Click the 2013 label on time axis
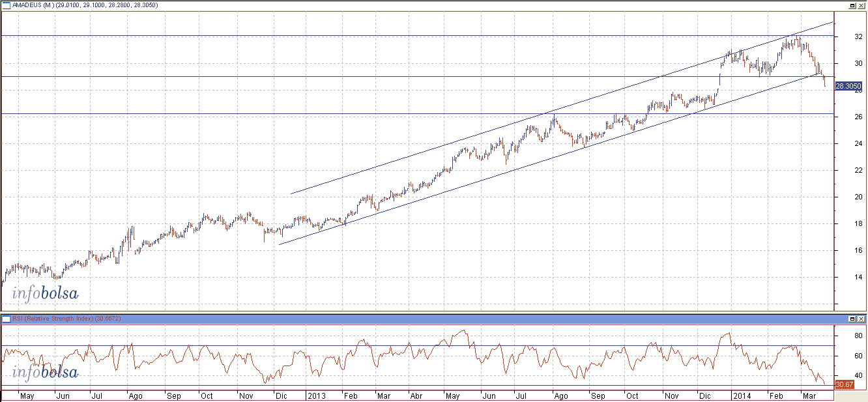The height and width of the screenshot is (402, 868). 317,395
